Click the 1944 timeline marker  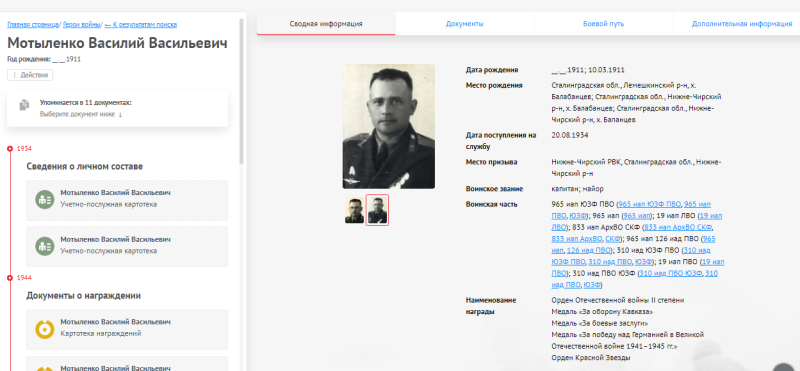click(x=10, y=278)
